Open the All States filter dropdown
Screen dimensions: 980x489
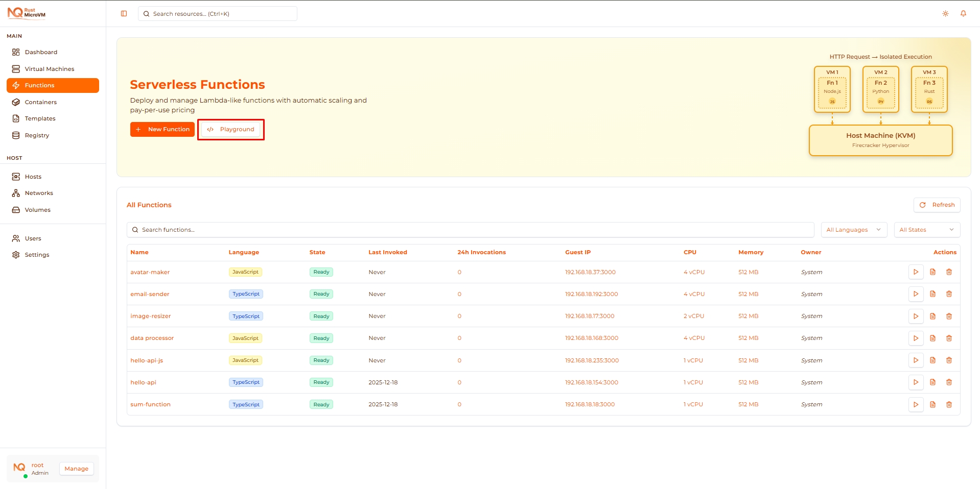926,230
